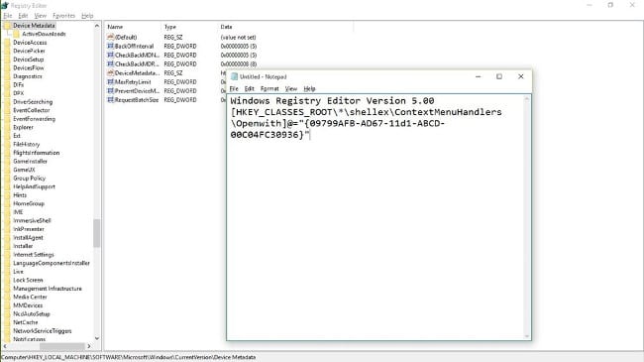Click the registry path status bar text

(129, 357)
